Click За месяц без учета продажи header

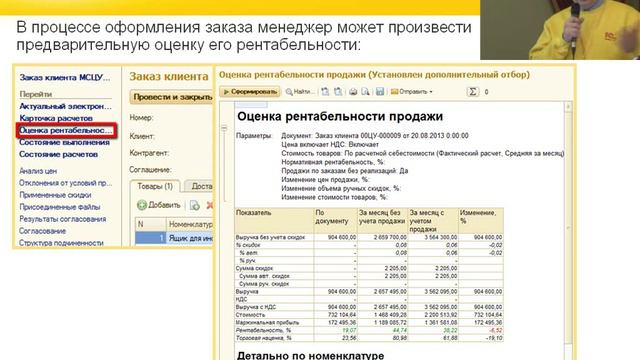pyautogui.click(x=383, y=221)
